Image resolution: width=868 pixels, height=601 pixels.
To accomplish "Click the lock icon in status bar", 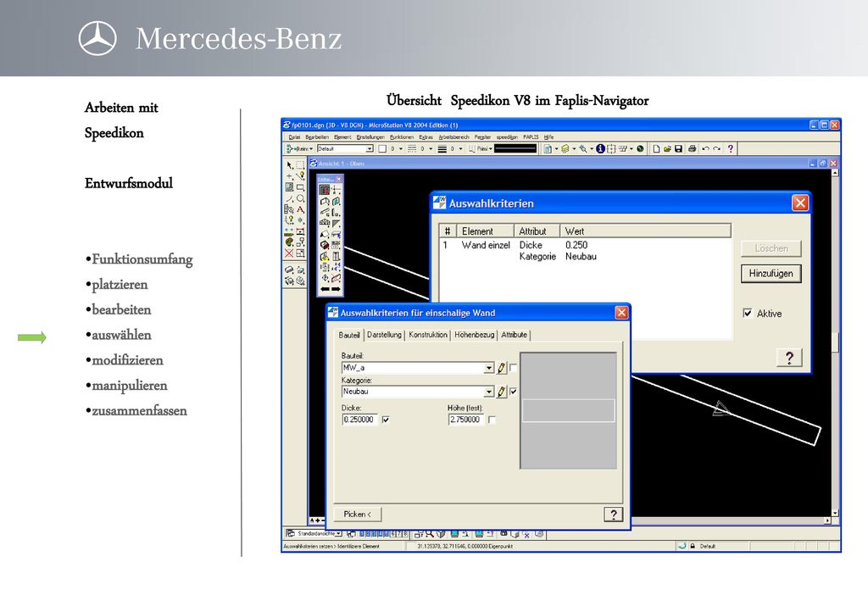I will coord(693,546).
